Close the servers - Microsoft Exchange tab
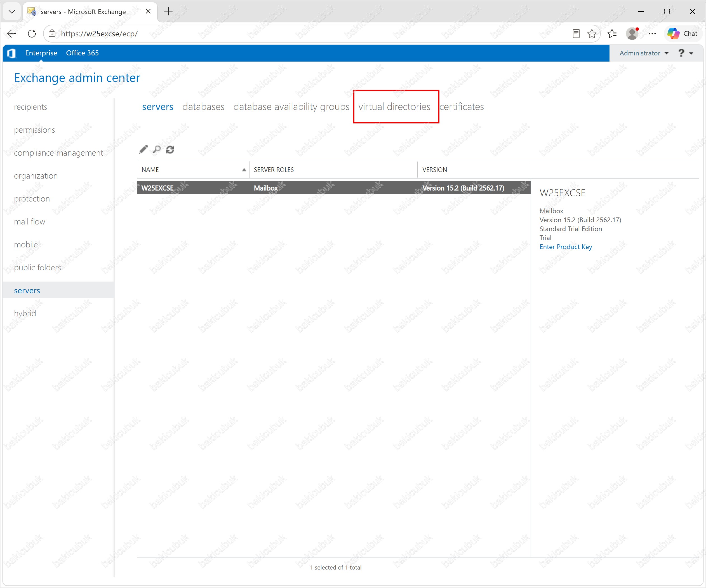The width and height of the screenshot is (706, 588). click(x=148, y=11)
